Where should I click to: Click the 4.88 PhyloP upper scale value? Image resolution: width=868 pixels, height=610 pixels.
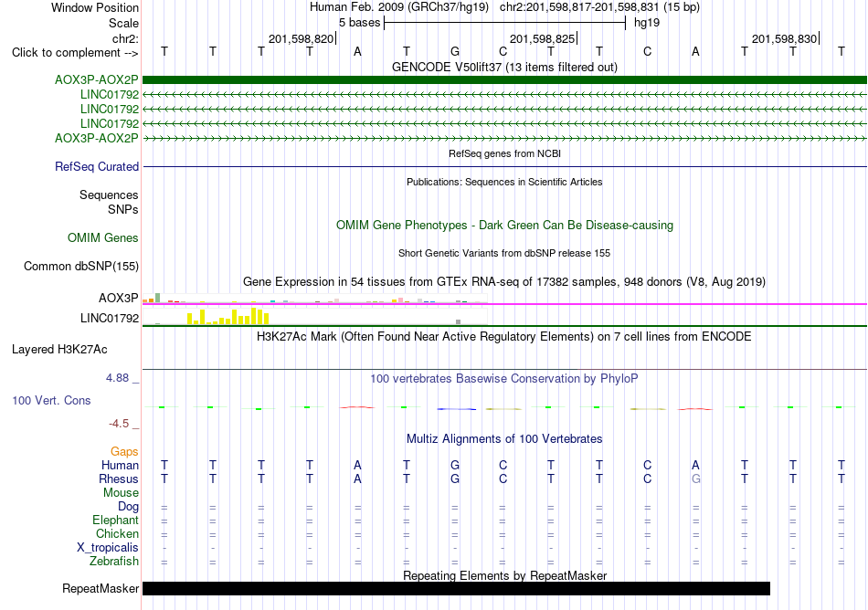pyautogui.click(x=117, y=378)
